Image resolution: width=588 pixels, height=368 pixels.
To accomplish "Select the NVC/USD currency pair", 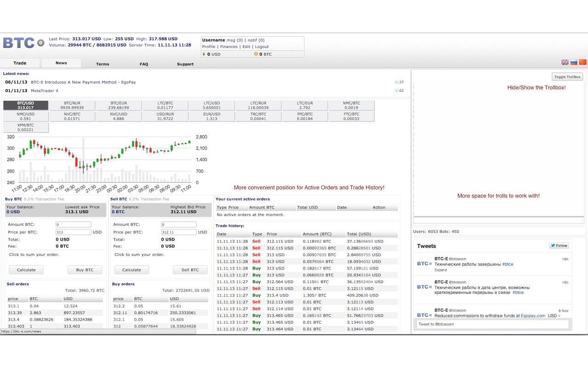I will (x=119, y=116).
